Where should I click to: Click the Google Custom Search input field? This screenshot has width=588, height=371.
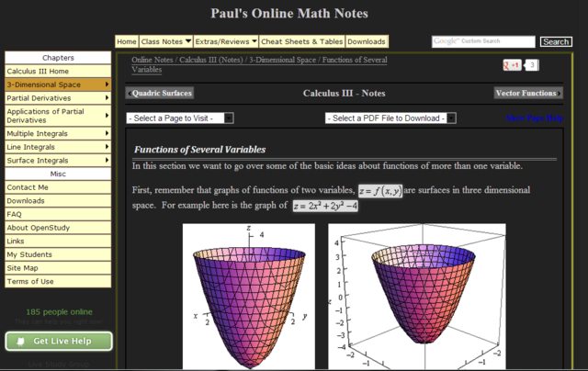pos(483,41)
